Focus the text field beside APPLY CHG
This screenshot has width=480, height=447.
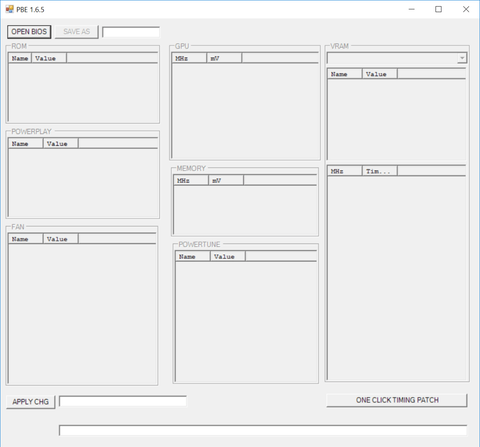click(123, 401)
